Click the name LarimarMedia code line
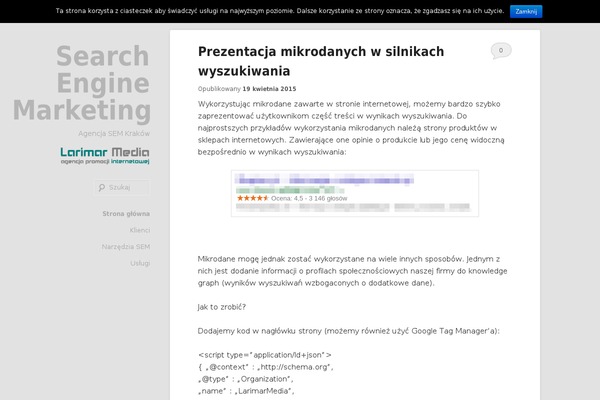Viewport: 600px width, 400px height. 246,391
